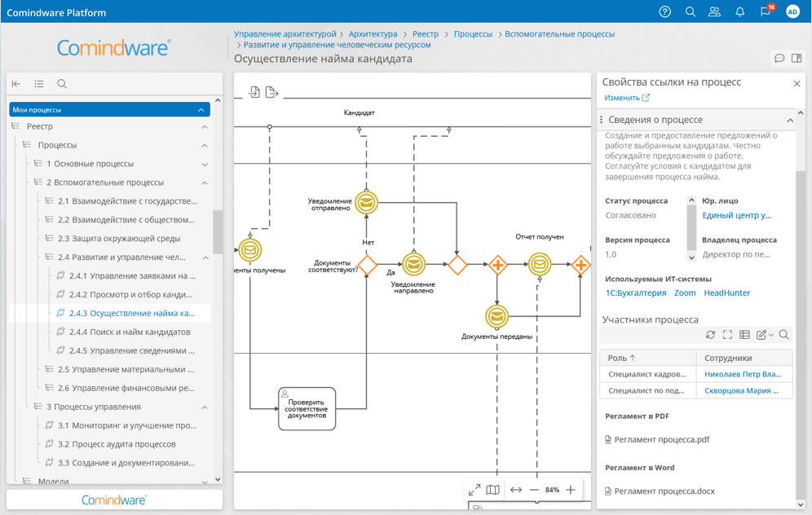
Task: Open the edit dropdown in participants toolbar
Action: (765, 335)
